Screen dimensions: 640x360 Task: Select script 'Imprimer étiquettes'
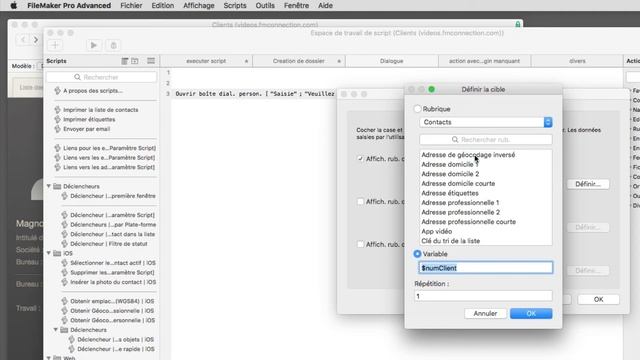(89, 119)
